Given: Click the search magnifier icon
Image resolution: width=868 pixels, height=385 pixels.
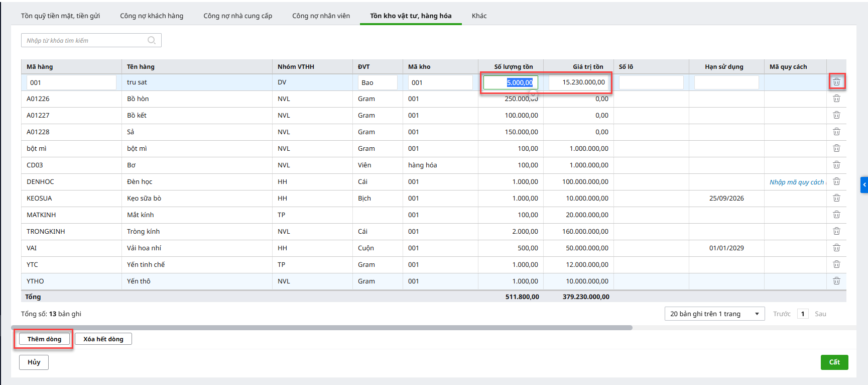Looking at the screenshot, I should point(152,40).
